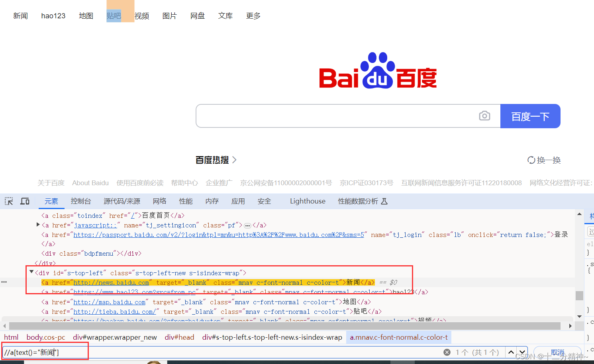Open the 性能 tab
This screenshot has width=594, height=364.
(x=186, y=201)
